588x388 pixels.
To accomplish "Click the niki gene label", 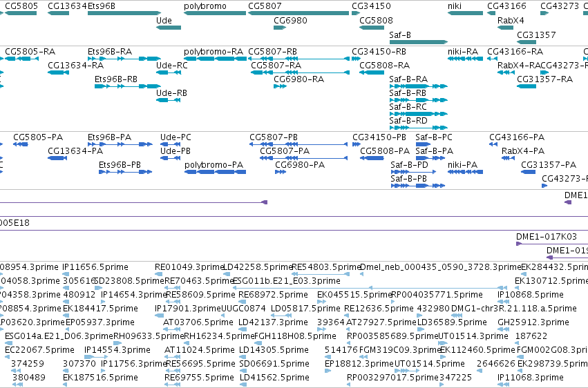I will click(x=455, y=6).
